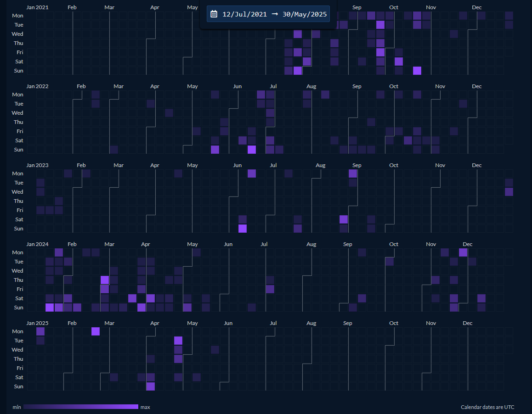The image size is (532, 414).
Task: Click the calendar icon in date range picker
Action: point(214,14)
